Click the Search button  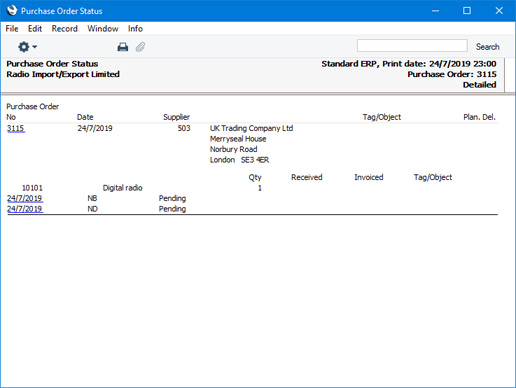click(x=487, y=47)
